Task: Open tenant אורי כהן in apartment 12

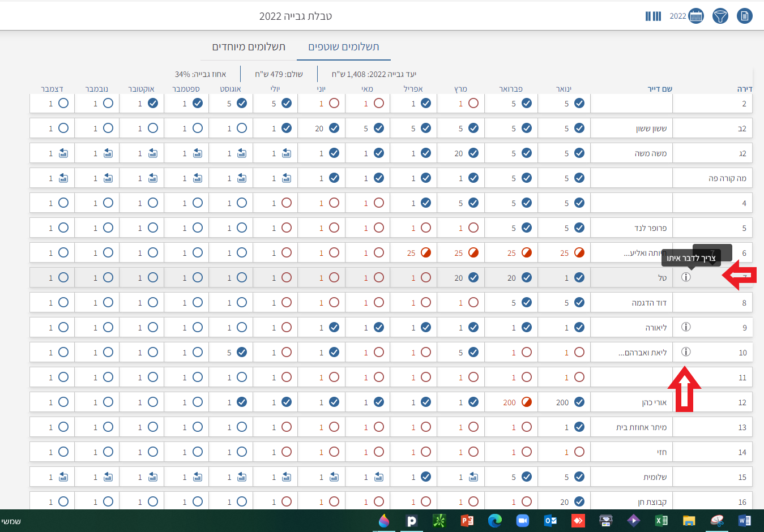Action: (x=654, y=402)
